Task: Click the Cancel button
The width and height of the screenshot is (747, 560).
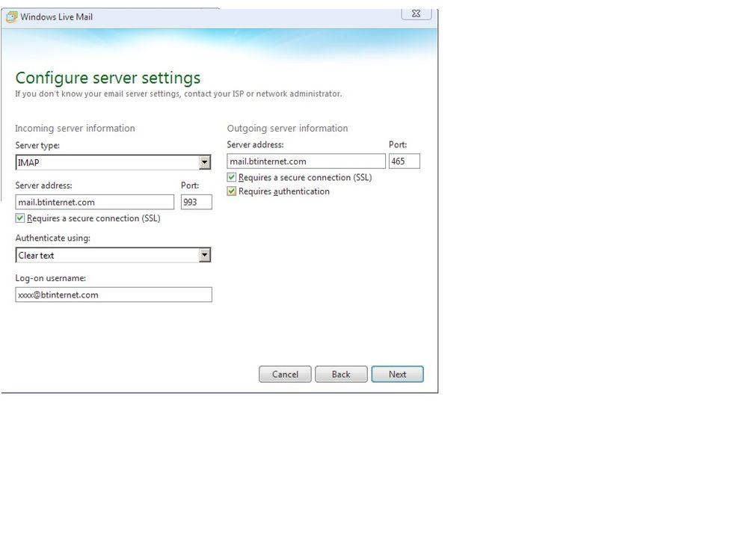Action: [285, 375]
